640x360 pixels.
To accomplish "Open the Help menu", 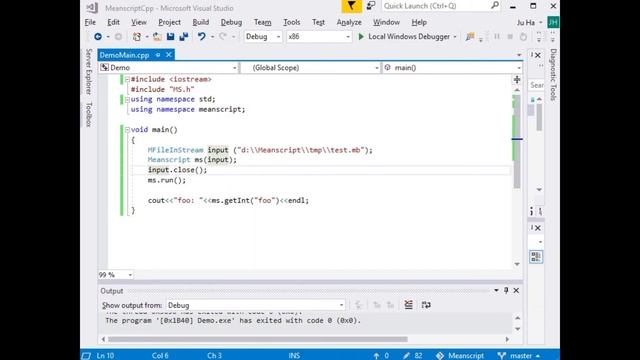I will tap(419, 22).
